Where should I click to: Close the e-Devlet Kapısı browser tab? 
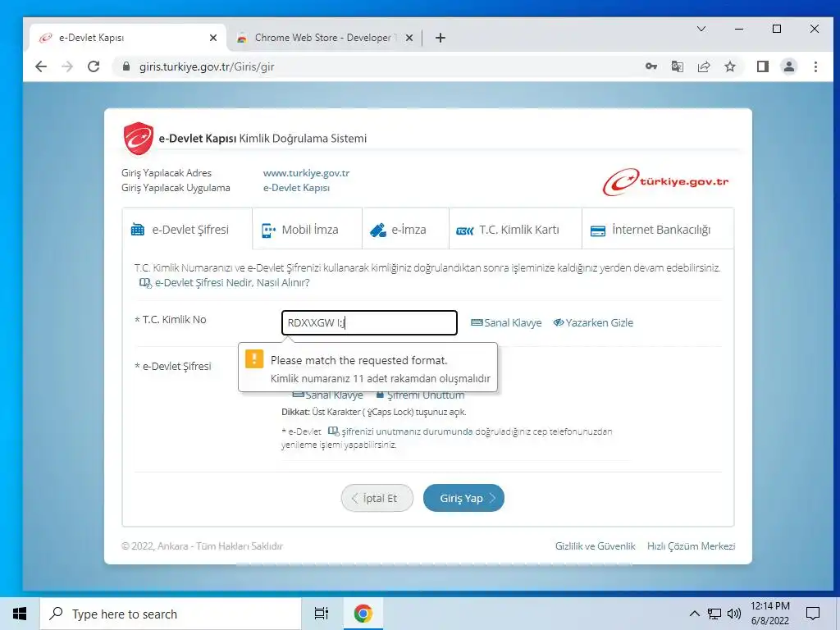click(x=213, y=38)
